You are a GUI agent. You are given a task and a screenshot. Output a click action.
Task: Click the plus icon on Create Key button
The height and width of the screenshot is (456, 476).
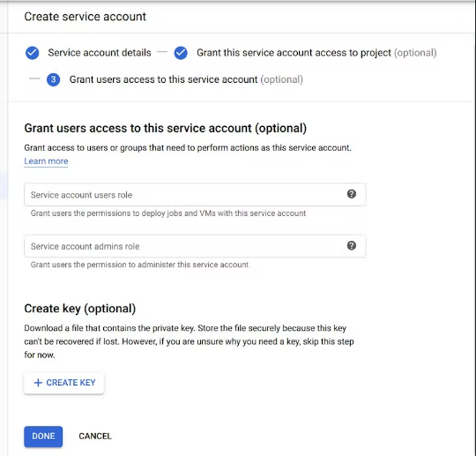coord(38,383)
